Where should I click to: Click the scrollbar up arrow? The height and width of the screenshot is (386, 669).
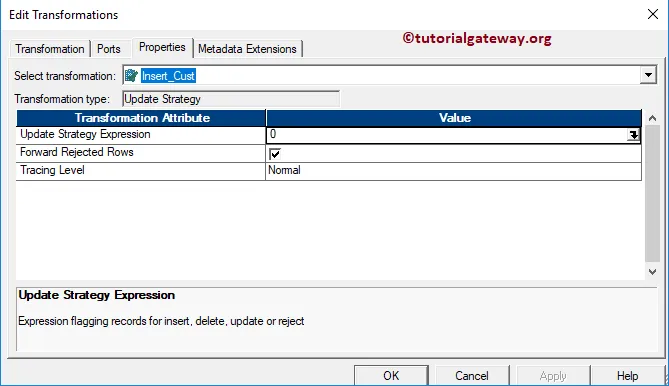(652, 118)
